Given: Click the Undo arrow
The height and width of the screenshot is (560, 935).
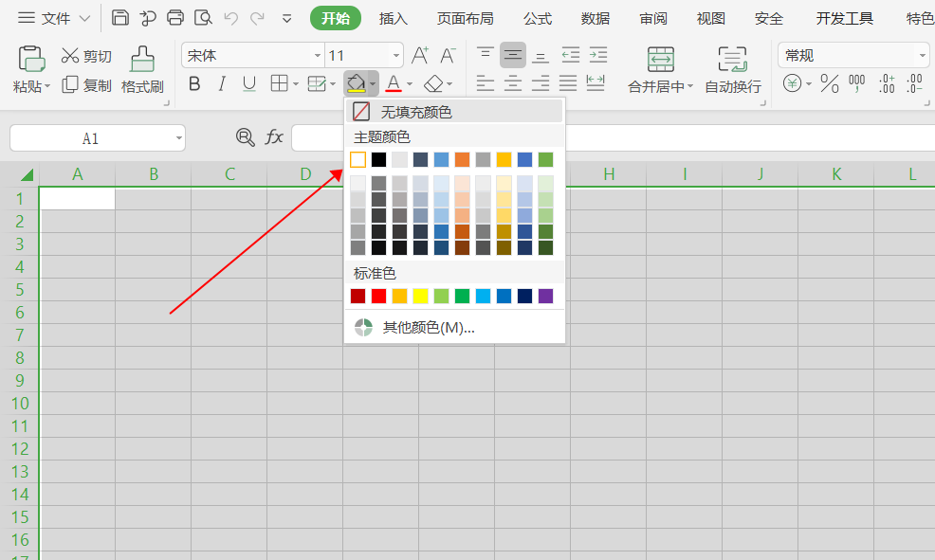Looking at the screenshot, I should (230, 18).
